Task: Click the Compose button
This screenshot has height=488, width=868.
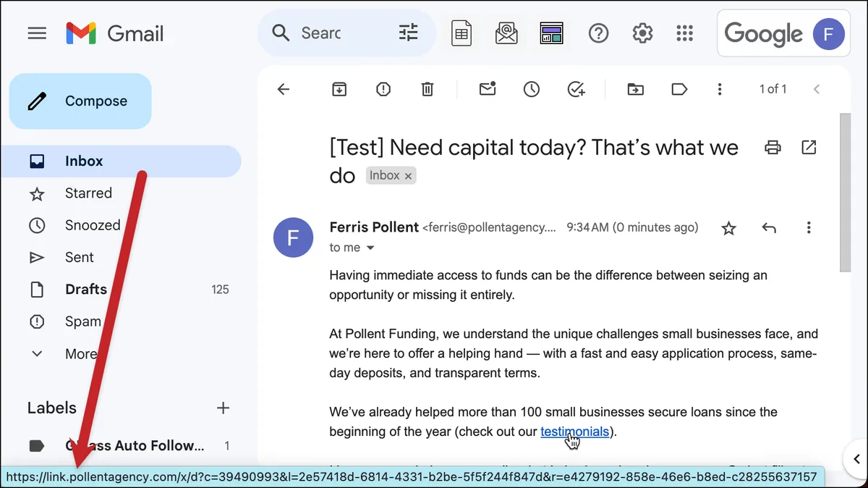Action: pos(80,101)
